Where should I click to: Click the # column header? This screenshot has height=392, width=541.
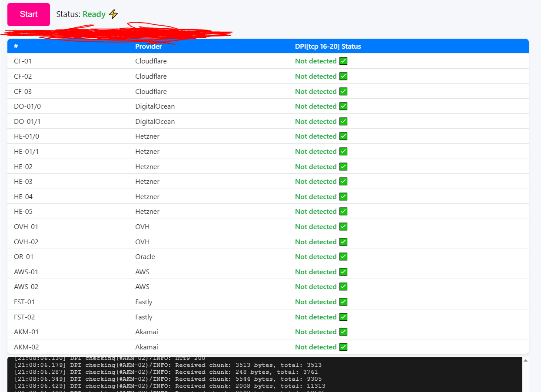[x=16, y=47]
